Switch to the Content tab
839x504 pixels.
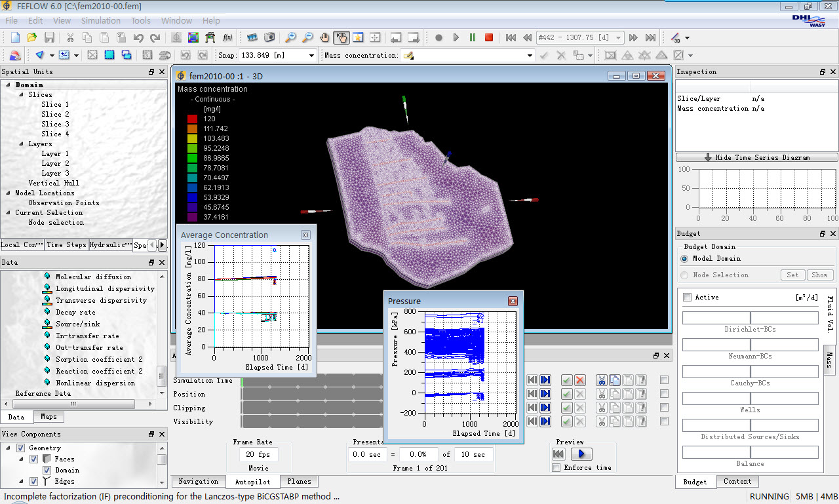pyautogui.click(x=737, y=481)
